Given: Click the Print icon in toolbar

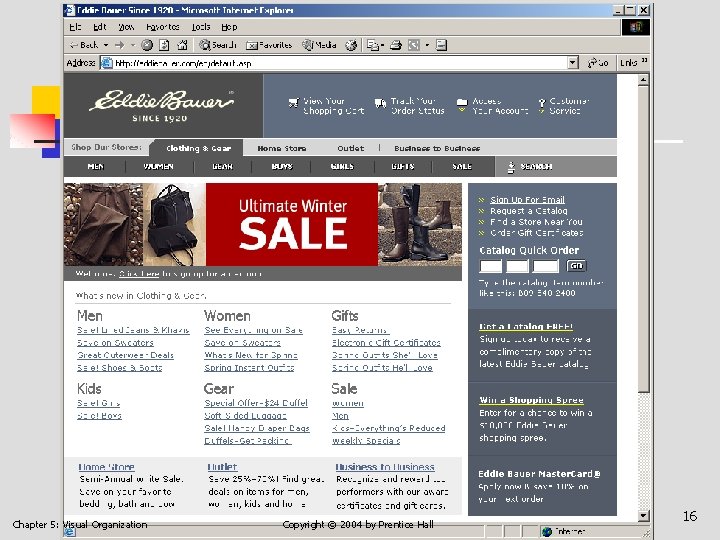Looking at the screenshot, I should click(396, 45).
